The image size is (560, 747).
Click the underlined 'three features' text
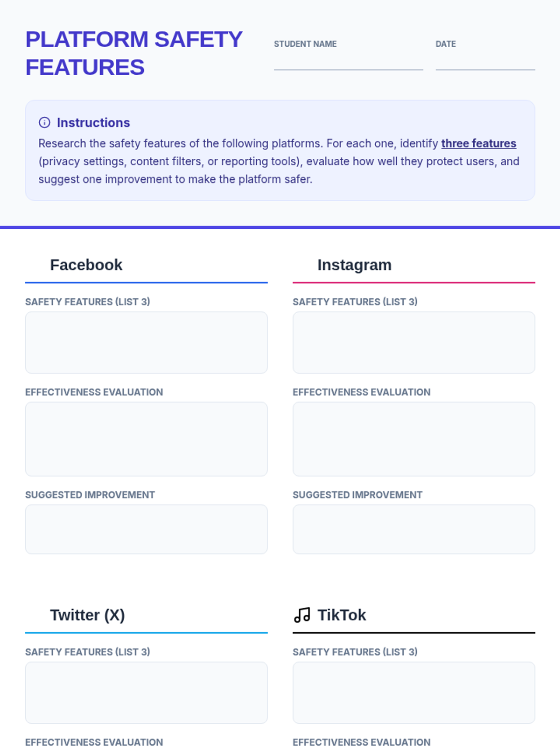478,143
